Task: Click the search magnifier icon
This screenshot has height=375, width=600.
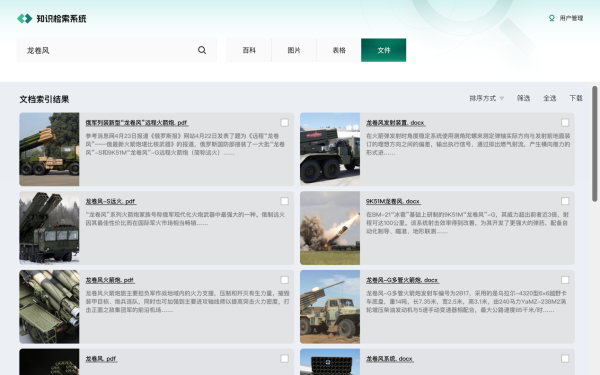Action: point(202,50)
